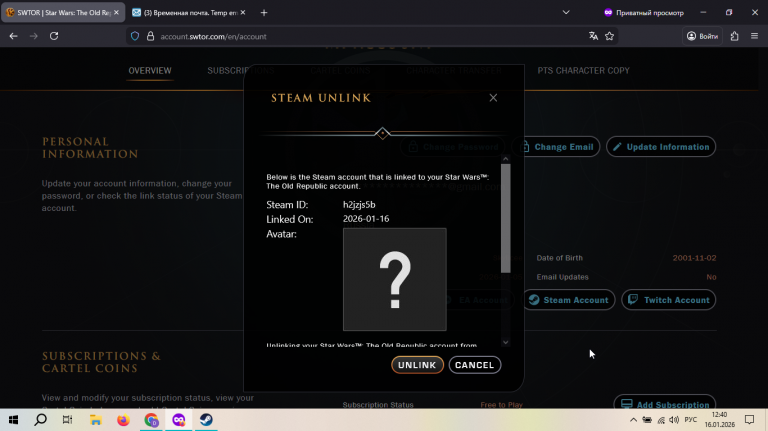This screenshot has height=431, width=768.
Task: Open the Steam Account link button
Action: (569, 300)
